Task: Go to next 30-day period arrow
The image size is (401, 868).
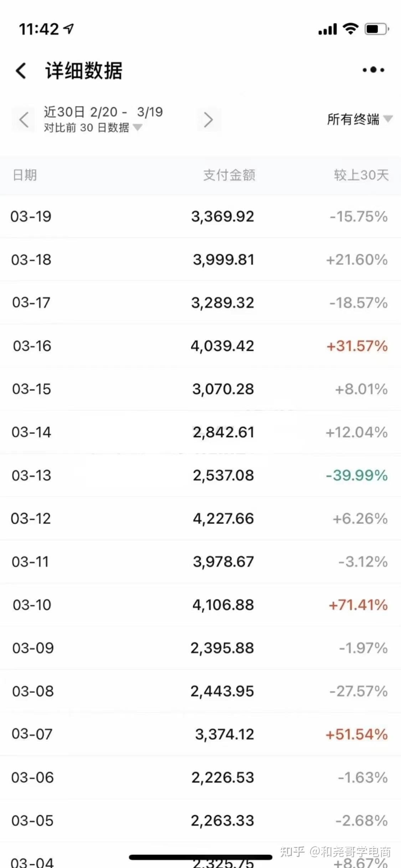Action: [208, 120]
